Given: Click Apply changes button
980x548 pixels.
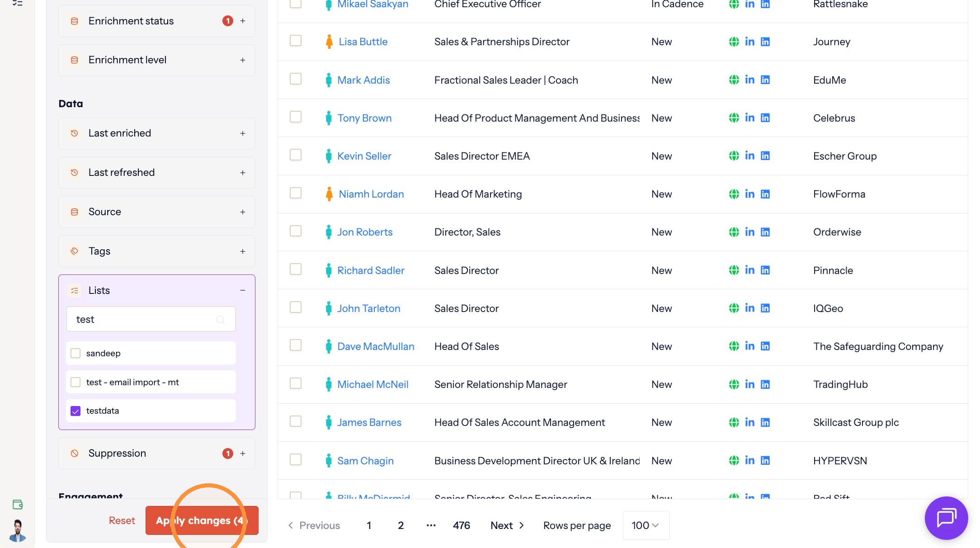Looking at the screenshot, I should coord(202,520).
